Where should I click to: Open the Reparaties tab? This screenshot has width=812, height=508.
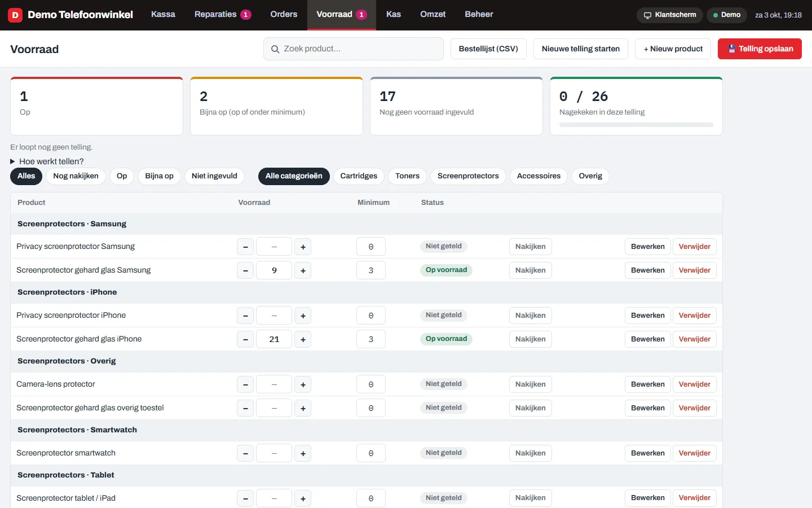tap(222, 15)
